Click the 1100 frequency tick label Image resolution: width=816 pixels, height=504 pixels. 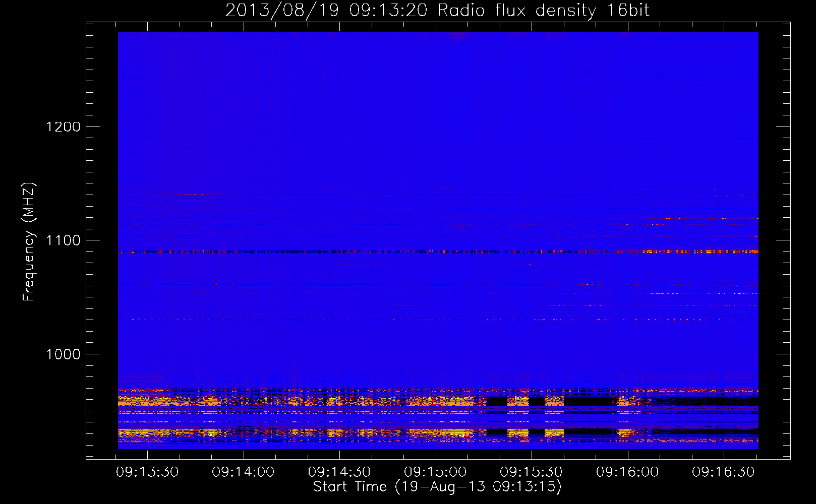(64, 240)
